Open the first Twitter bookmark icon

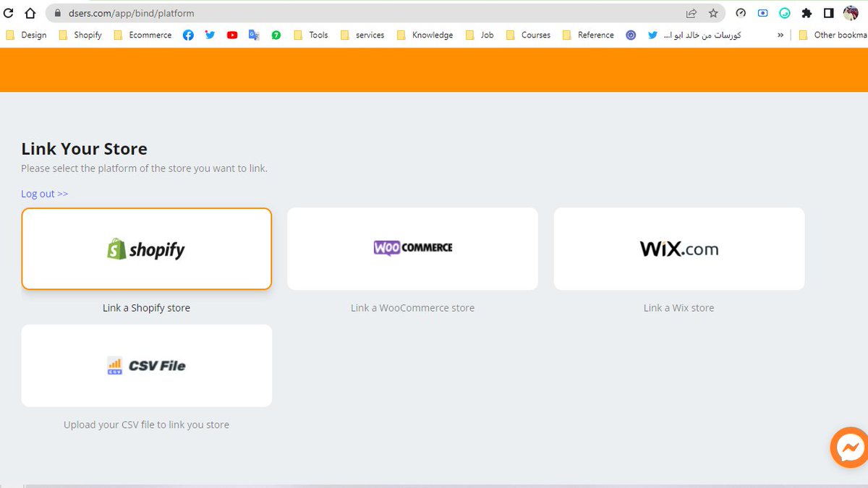210,35
